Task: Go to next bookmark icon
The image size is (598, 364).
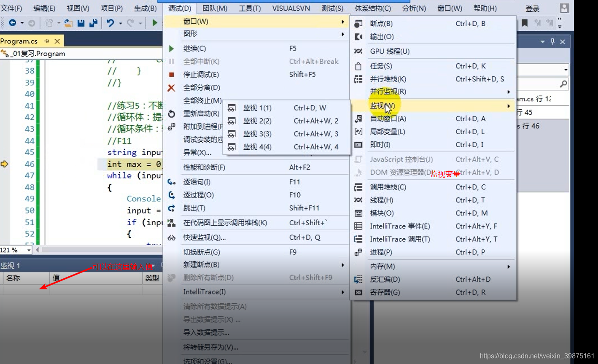Action: (549, 23)
